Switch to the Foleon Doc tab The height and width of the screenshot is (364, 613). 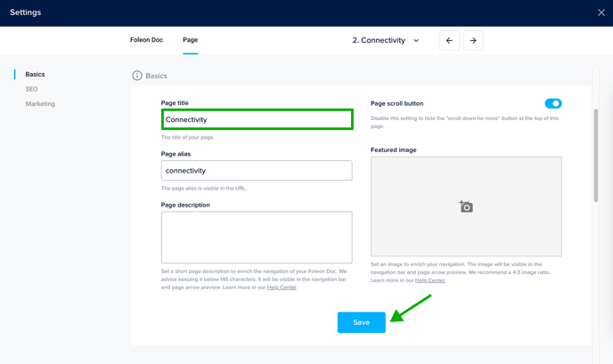148,40
